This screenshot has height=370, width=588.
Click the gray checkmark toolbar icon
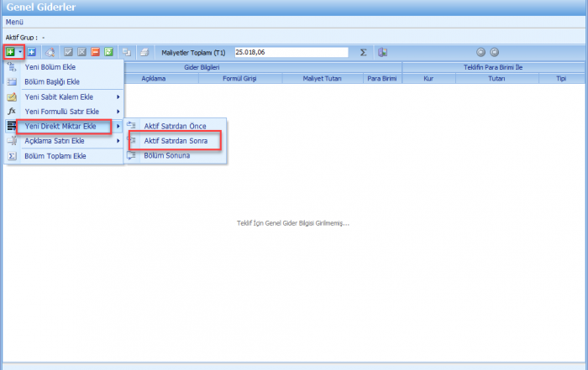pyautogui.click(x=69, y=52)
